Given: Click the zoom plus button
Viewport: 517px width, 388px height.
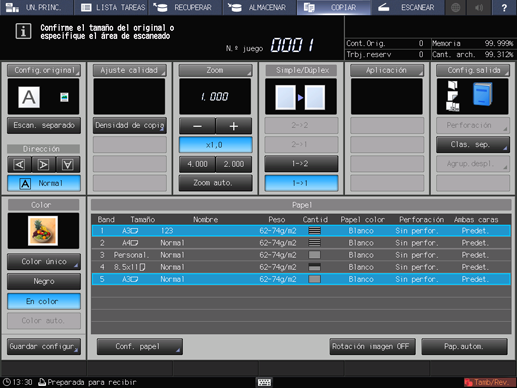Looking at the screenshot, I should (x=234, y=126).
